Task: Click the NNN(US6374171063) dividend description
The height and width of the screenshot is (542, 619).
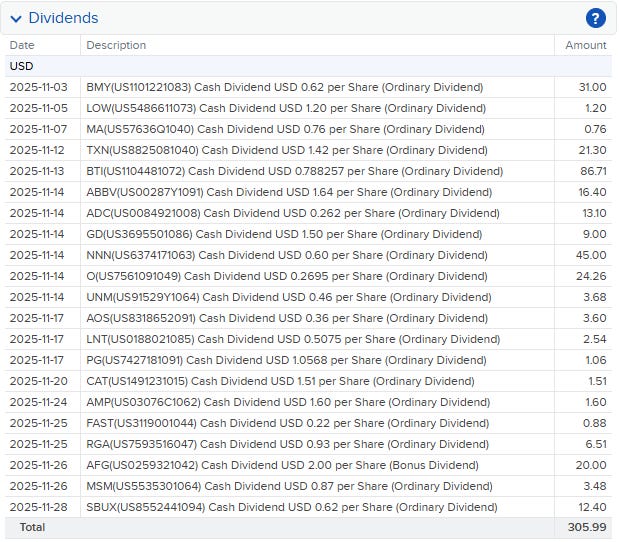Action: coord(287,255)
